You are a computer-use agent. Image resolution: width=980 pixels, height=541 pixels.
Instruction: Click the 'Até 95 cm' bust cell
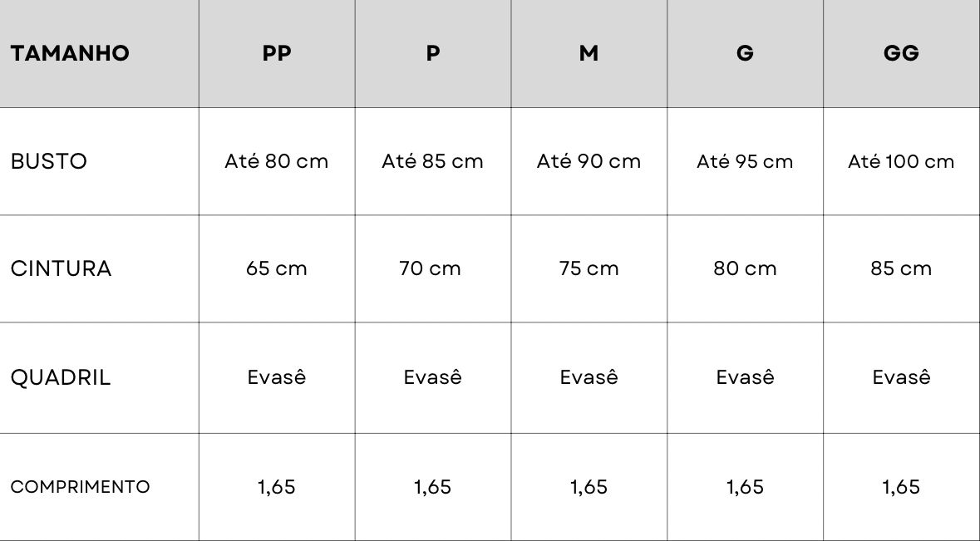(x=745, y=161)
